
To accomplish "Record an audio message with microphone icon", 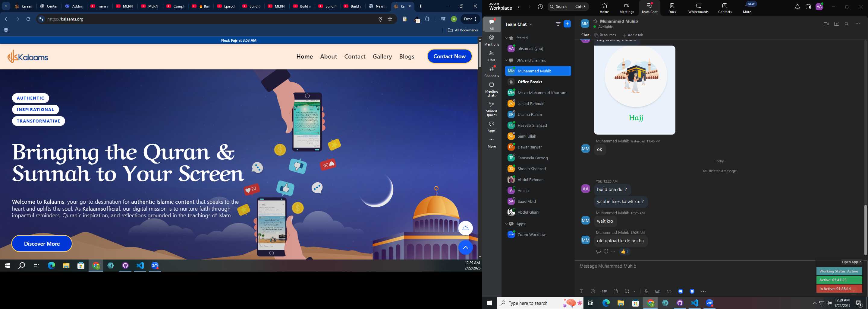I will coord(646,291).
